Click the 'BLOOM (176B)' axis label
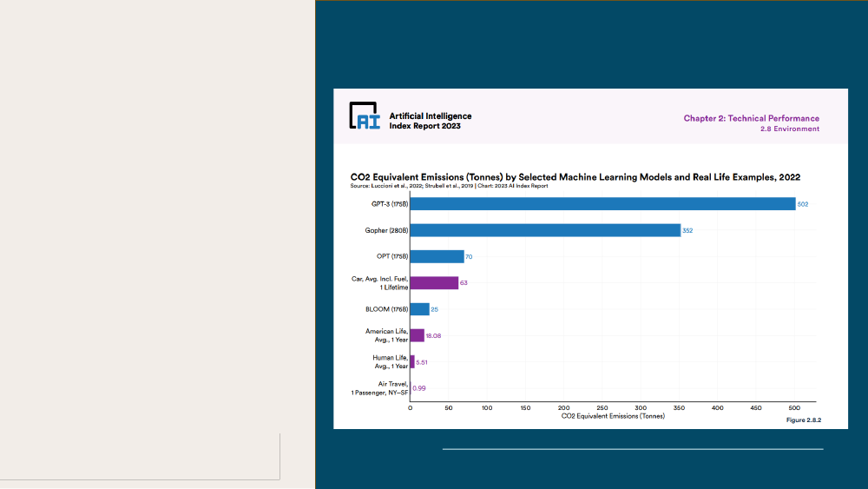Image resolution: width=868 pixels, height=489 pixels. 386,309
